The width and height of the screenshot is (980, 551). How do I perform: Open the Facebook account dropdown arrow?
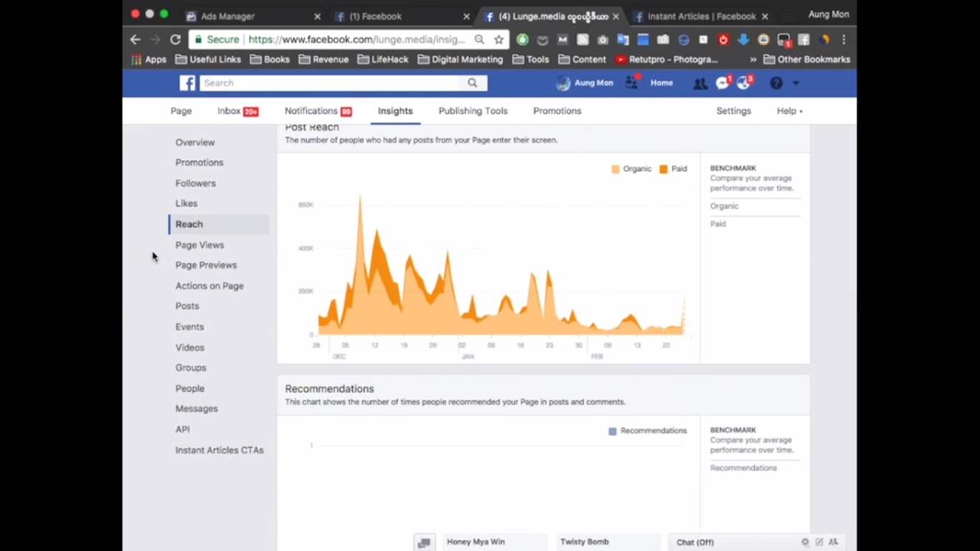(796, 83)
